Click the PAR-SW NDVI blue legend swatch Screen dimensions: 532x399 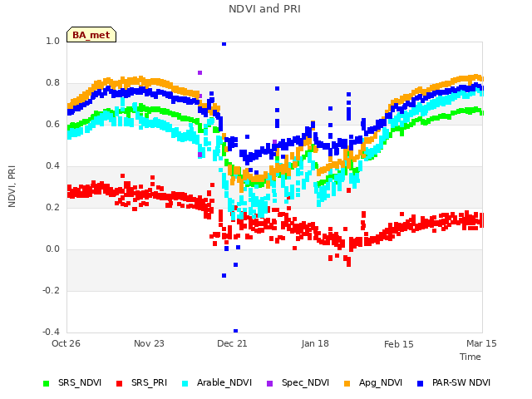pos(421,383)
